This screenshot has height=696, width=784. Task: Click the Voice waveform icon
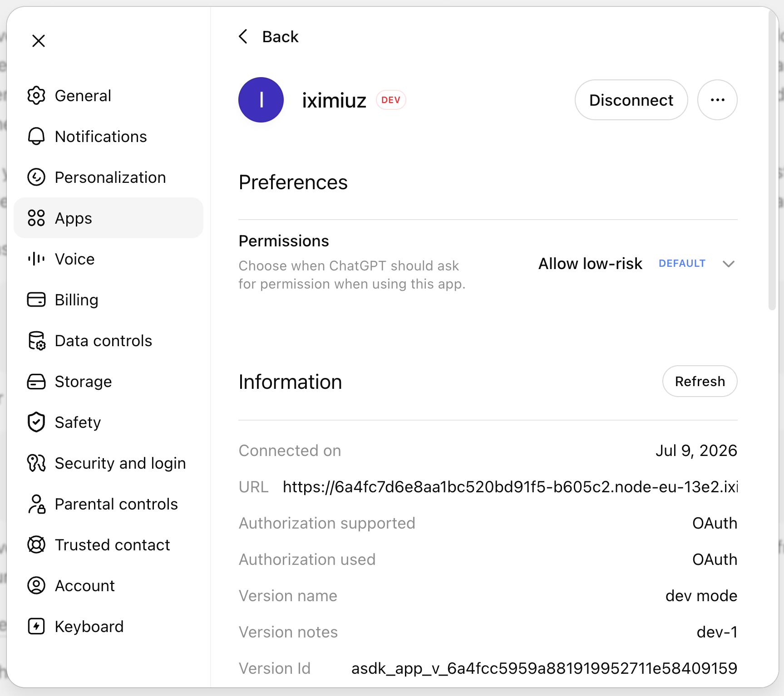[36, 259]
